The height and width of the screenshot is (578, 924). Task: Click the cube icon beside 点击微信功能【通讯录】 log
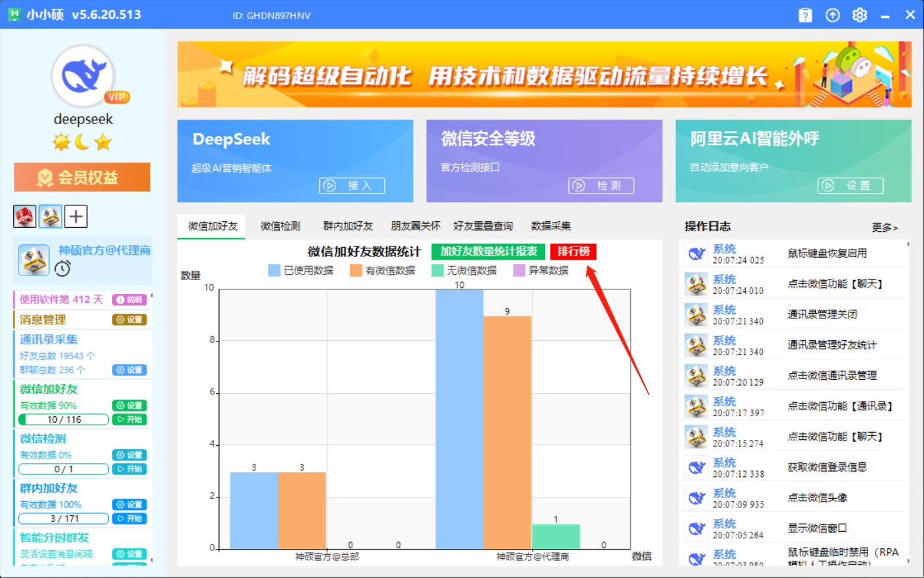[696, 406]
